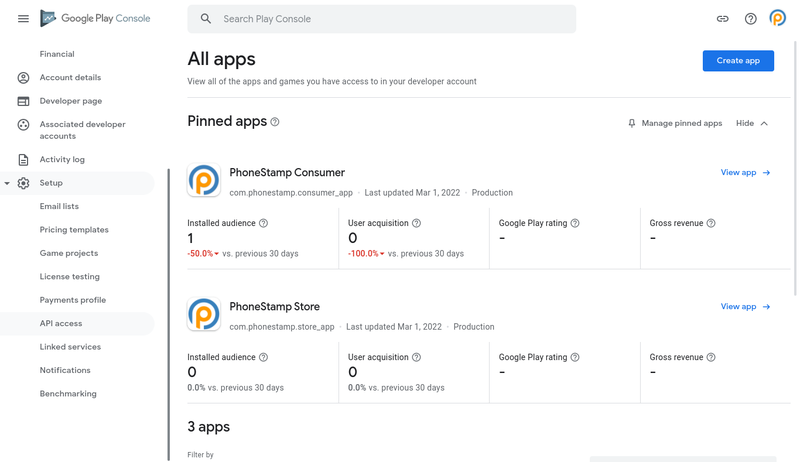Image resolution: width=800 pixels, height=462 pixels.
Task: Open Financial in the sidebar
Action: 57,54
